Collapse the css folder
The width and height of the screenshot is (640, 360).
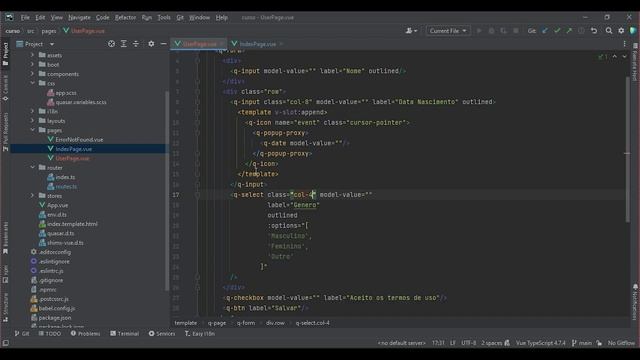click(32, 83)
